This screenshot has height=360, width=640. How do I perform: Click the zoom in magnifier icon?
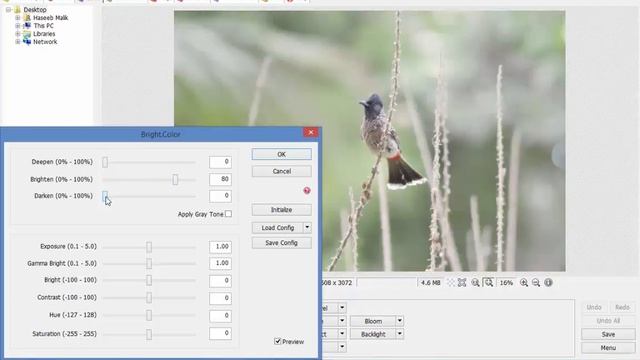(x=524, y=282)
